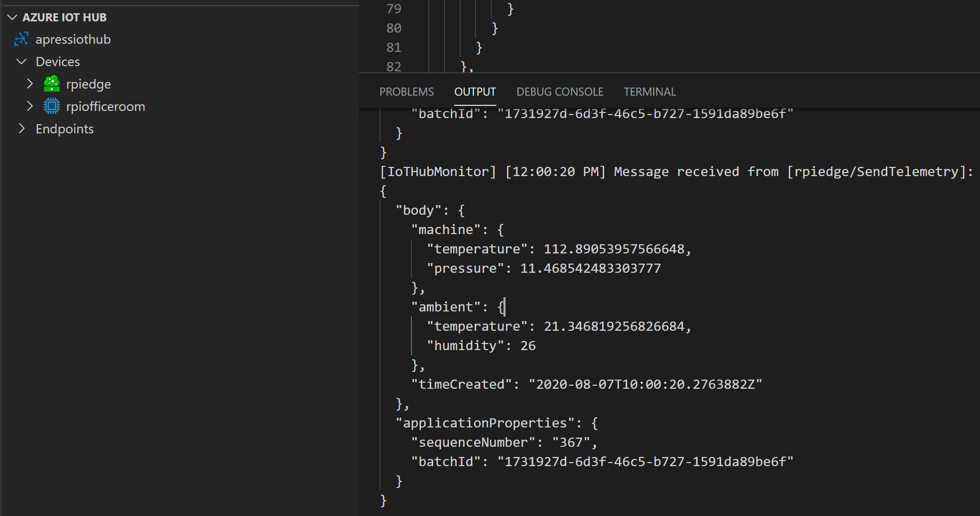The height and width of the screenshot is (516, 980).
Task: Click line number 80 in editor
Action: (x=394, y=28)
